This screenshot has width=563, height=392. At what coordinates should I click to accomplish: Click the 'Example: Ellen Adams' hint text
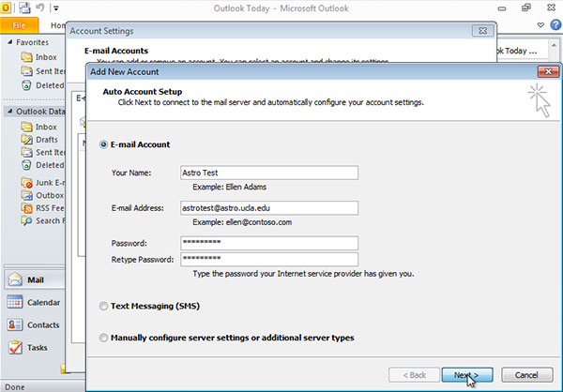pyautogui.click(x=230, y=187)
